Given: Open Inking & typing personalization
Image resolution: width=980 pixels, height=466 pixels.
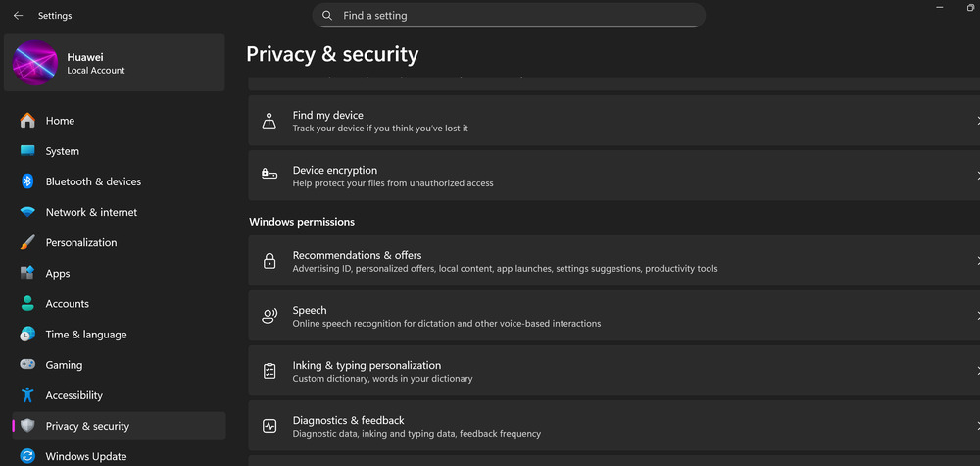Looking at the screenshot, I should pos(613,370).
